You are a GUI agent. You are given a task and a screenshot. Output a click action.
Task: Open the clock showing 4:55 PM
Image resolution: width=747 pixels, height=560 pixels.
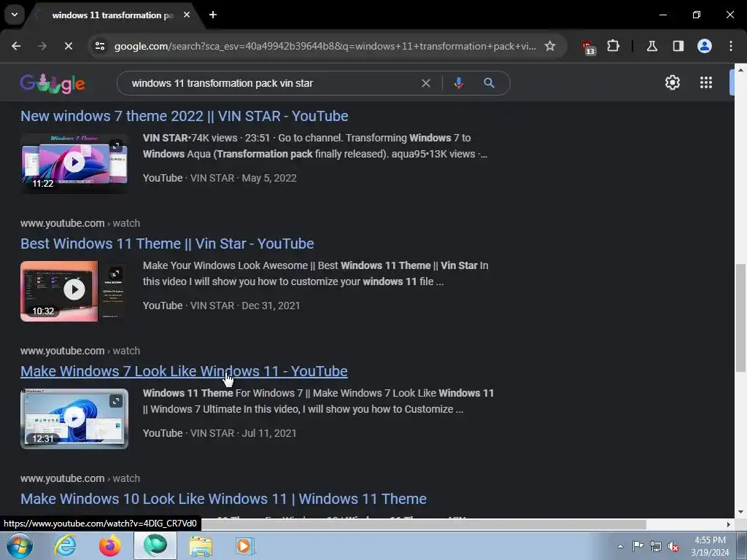tap(710, 546)
